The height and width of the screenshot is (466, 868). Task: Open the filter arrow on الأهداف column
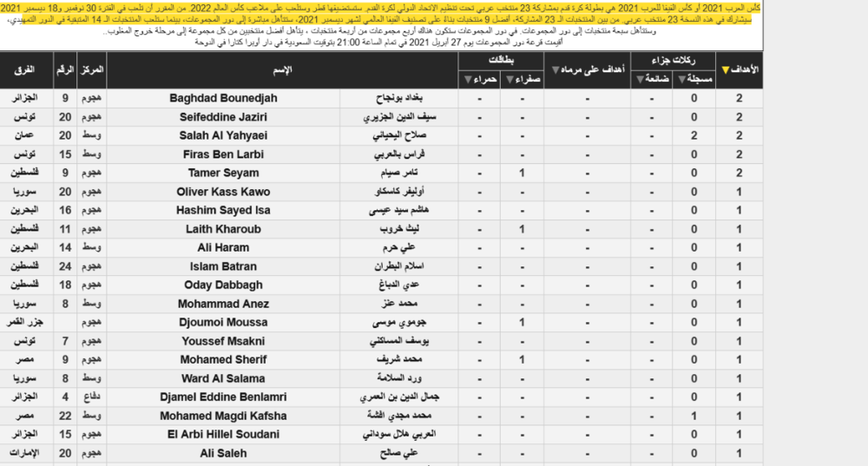tap(725, 70)
